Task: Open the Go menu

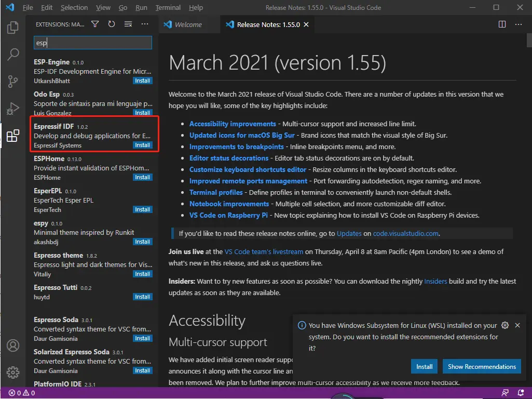Action: click(x=123, y=7)
